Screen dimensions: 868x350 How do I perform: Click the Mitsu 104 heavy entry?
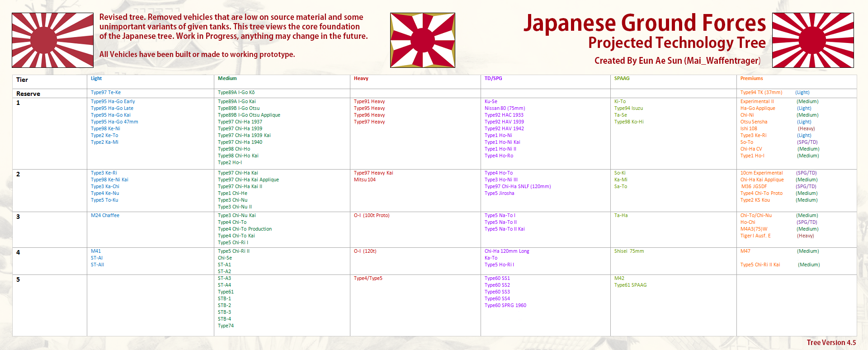pos(364,180)
